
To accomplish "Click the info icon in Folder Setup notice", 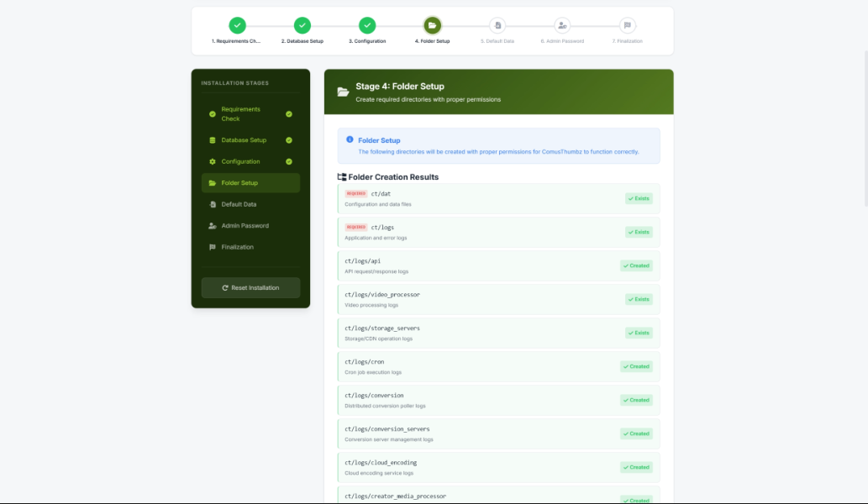I will [350, 140].
